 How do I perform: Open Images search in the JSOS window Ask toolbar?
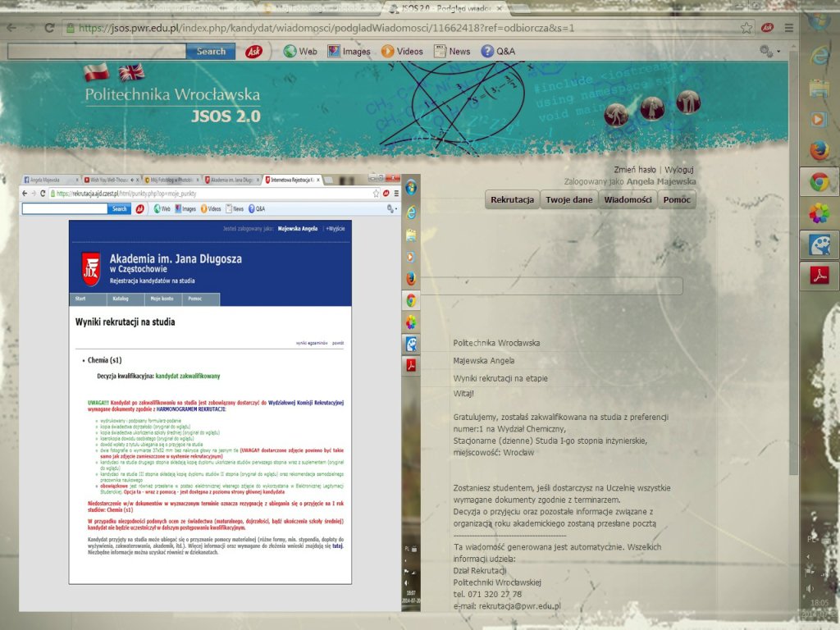pyautogui.click(x=349, y=52)
